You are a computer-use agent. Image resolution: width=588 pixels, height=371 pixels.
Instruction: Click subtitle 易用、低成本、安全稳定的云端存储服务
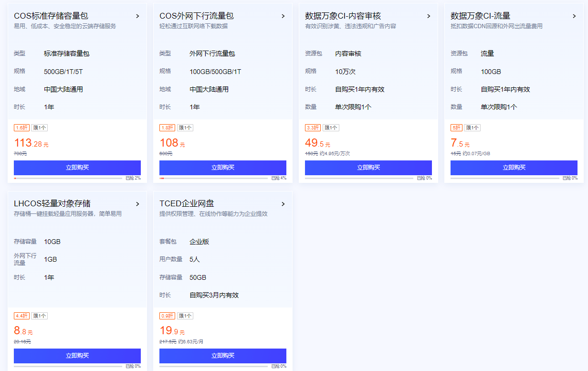coord(65,26)
